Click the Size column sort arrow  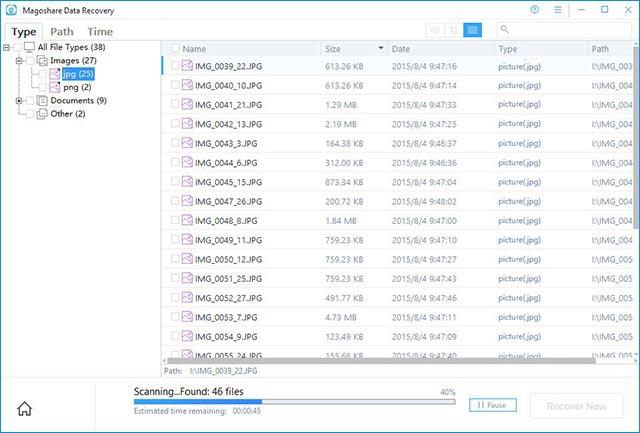coord(381,48)
